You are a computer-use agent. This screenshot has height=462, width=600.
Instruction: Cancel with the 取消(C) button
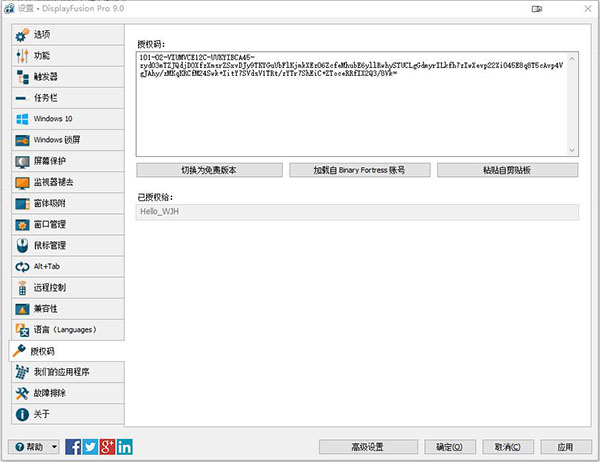[x=508, y=447]
